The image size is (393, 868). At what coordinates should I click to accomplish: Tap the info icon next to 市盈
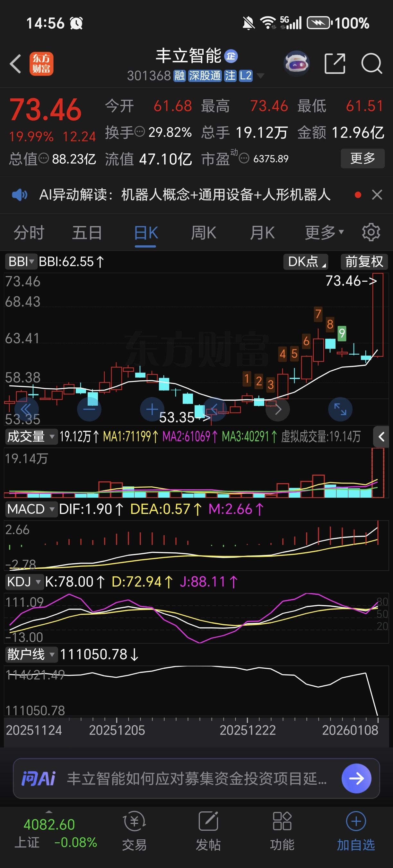pyautogui.click(x=244, y=158)
